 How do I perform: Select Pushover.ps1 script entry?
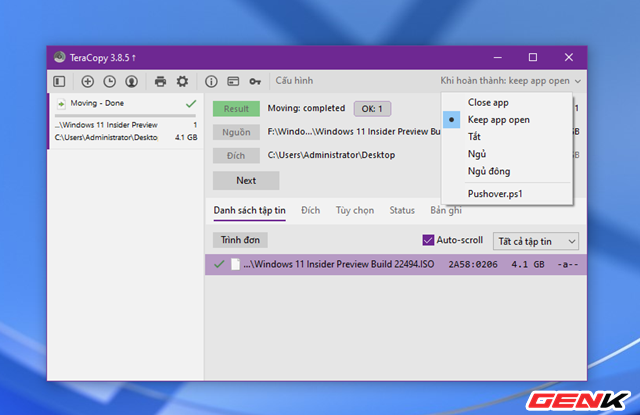(x=507, y=193)
